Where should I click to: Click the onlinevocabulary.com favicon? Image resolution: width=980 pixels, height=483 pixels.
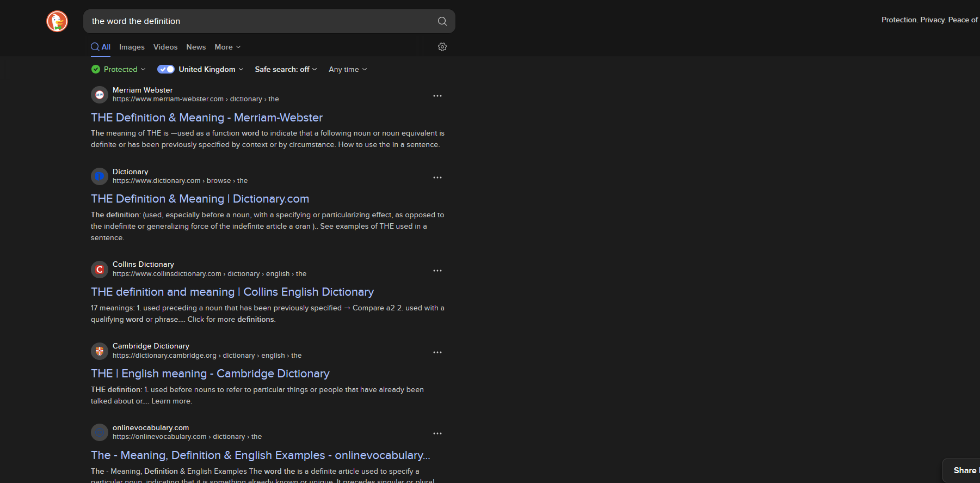coord(100,432)
